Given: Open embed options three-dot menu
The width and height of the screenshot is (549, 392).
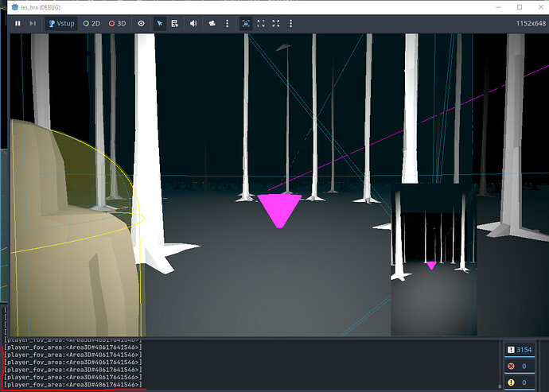Looking at the screenshot, I should pyautogui.click(x=290, y=24).
